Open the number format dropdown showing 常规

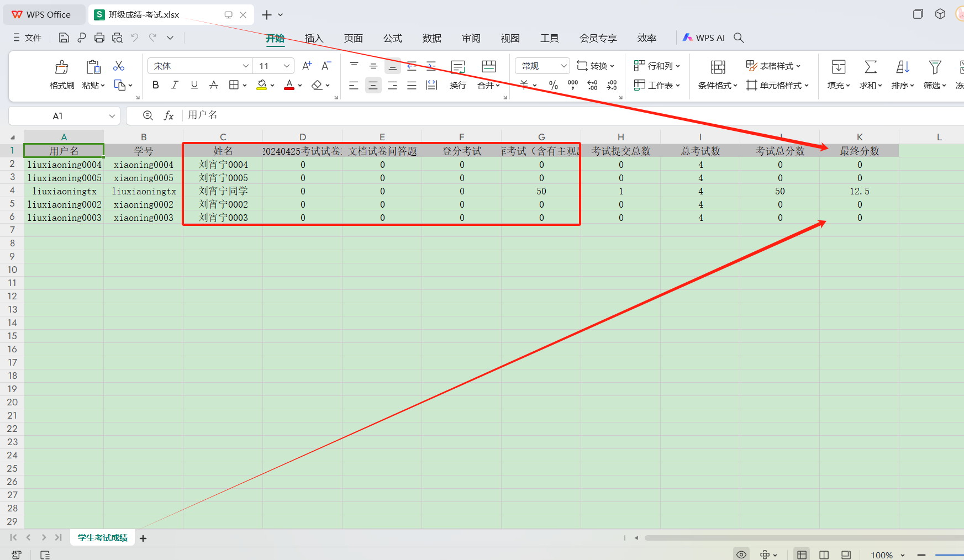tap(563, 66)
